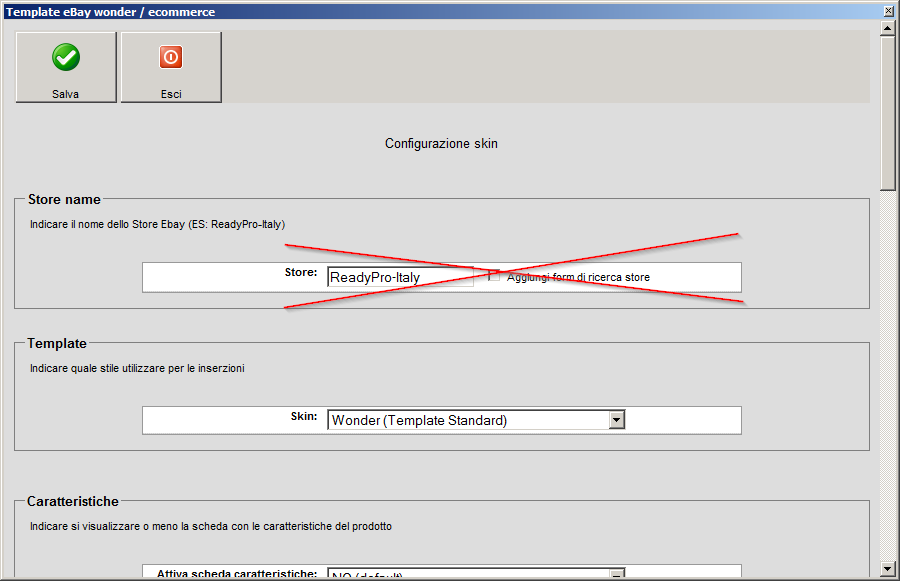Open the 'Attiva scheda caratteristiche' dropdown
900x581 pixels.
476,574
